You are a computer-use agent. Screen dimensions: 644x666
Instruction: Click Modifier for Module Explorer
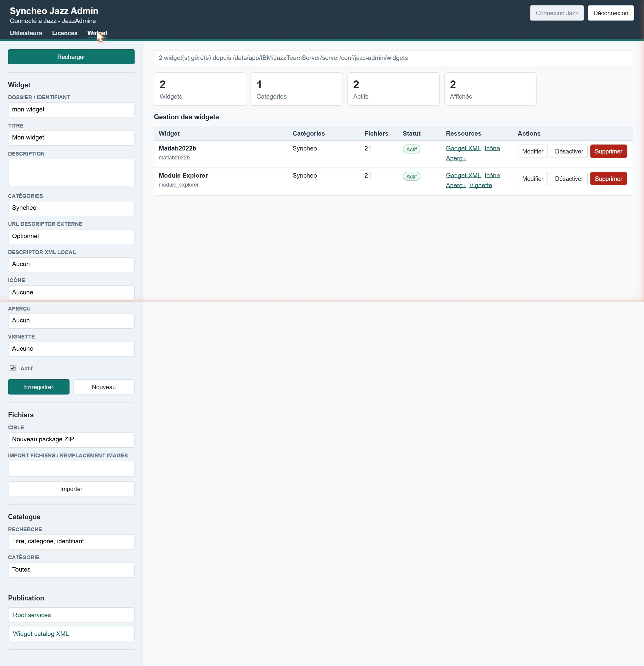(532, 179)
